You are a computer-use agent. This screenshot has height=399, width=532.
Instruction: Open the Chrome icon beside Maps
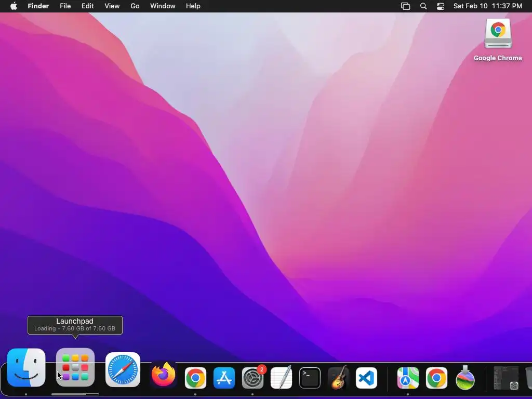[436, 378]
